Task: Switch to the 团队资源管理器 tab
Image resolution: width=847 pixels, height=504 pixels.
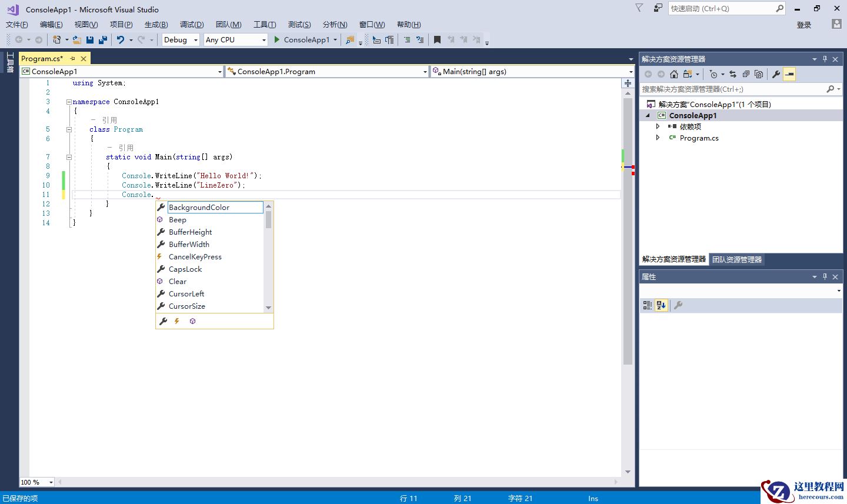Action: [x=736, y=259]
